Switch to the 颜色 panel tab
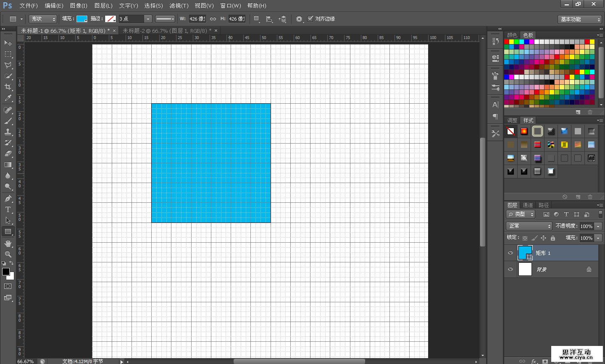 512,35
